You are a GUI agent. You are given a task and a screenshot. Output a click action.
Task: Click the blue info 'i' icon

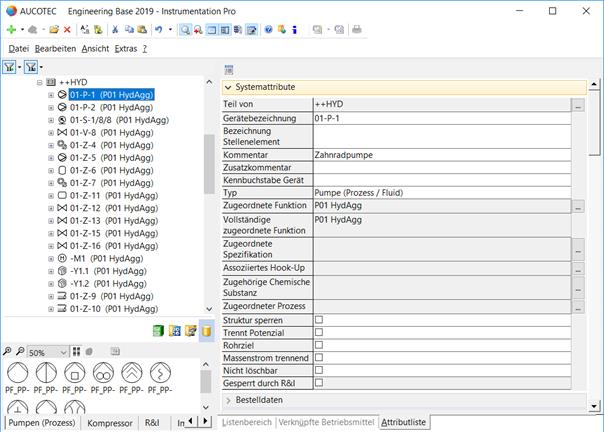click(x=295, y=30)
